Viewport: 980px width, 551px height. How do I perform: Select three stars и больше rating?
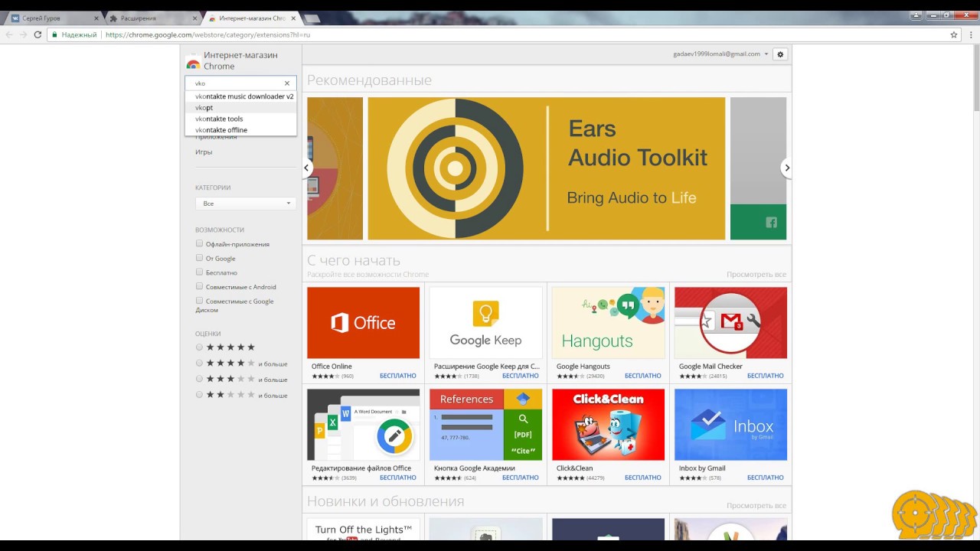pos(200,379)
